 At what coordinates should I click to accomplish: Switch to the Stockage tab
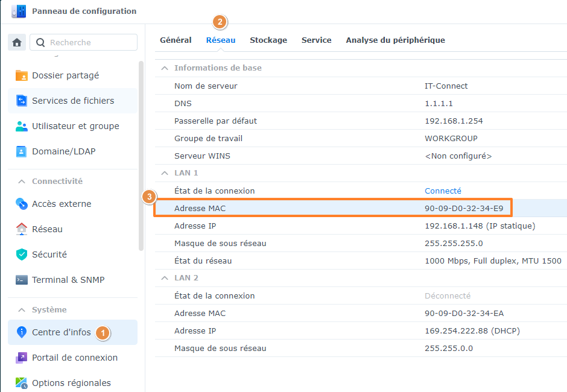coord(268,40)
